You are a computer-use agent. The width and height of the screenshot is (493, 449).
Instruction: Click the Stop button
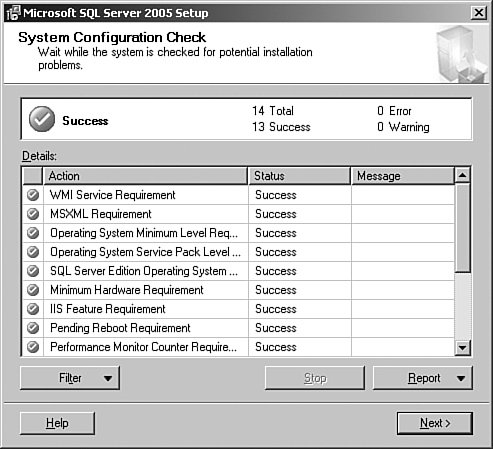click(315, 378)
